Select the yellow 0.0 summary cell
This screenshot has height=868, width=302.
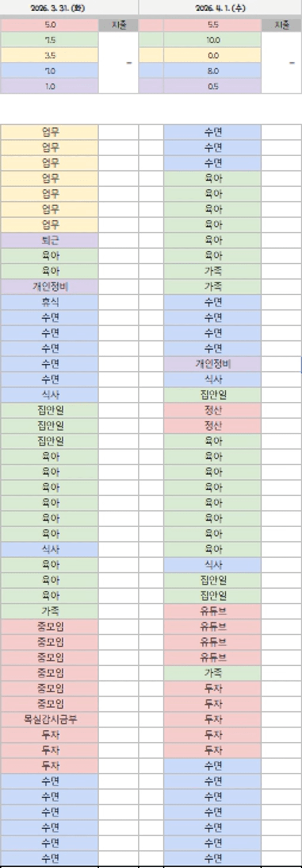pos(213,56)
